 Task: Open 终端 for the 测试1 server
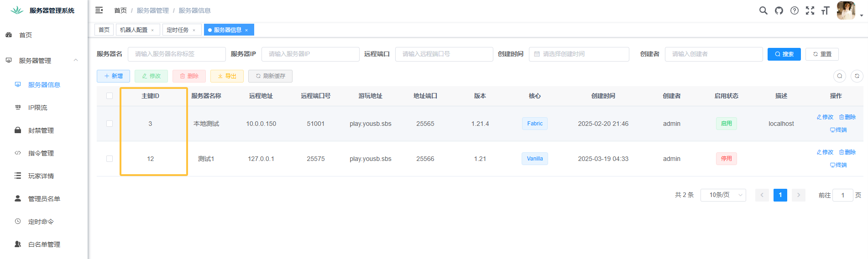pos(838,165)
